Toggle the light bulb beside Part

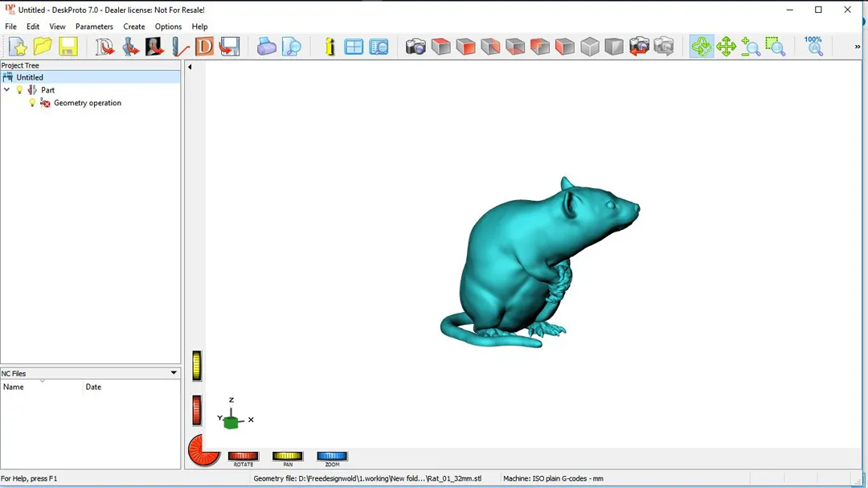point(20,90)
